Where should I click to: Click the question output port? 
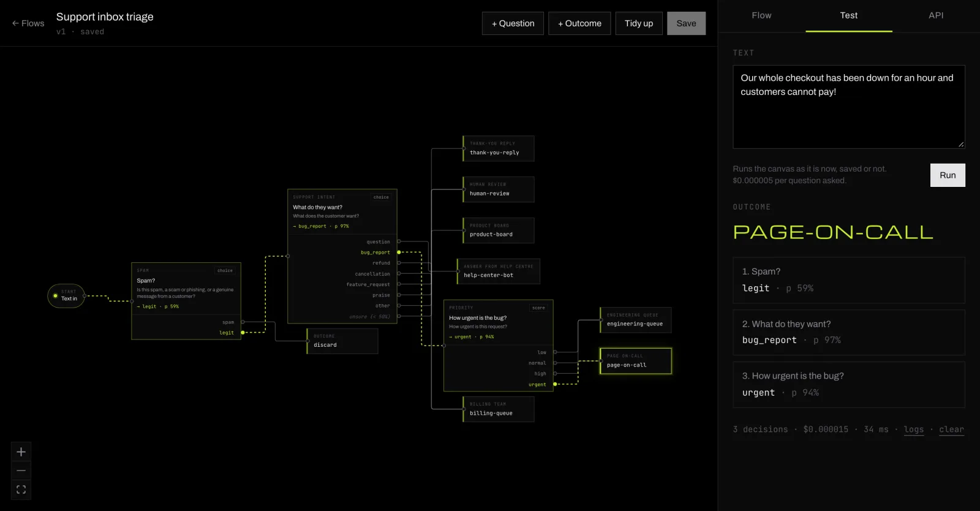[x=399, y=241]
